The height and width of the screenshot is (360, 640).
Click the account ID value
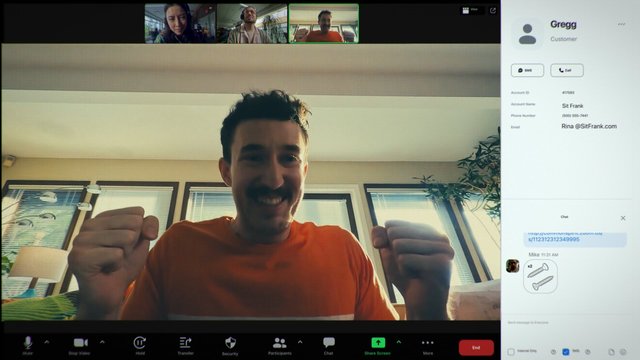tap(568, 93)
